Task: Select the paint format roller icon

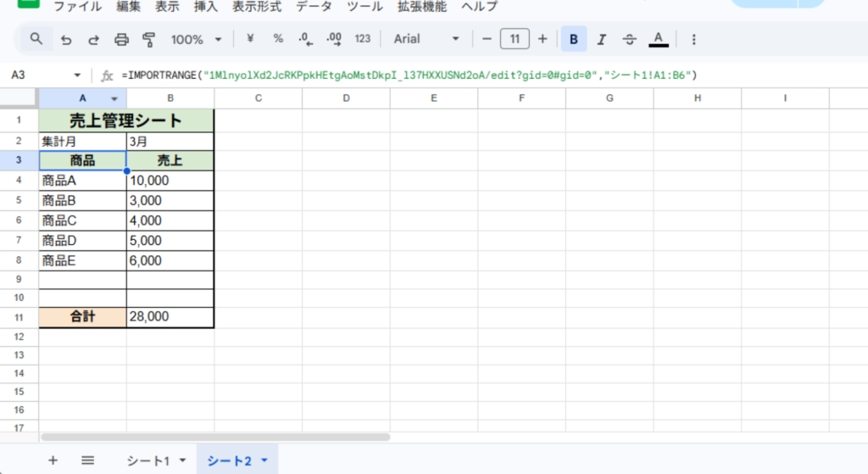Action: pos(149,39)
